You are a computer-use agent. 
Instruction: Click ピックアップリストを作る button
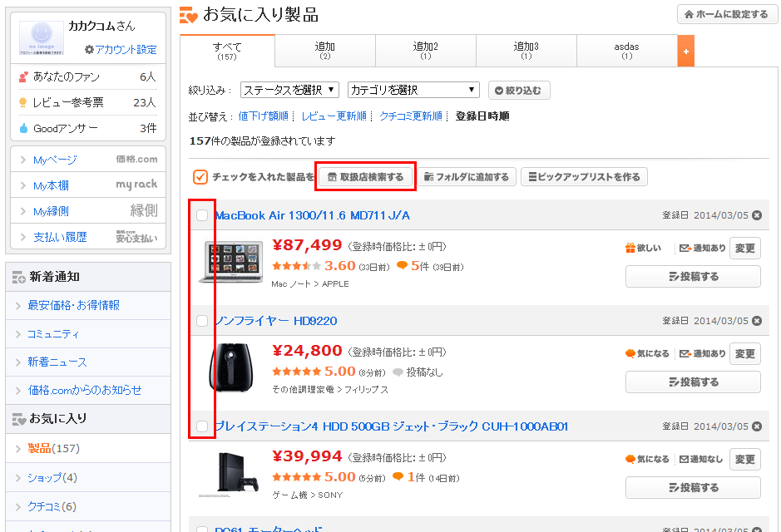[584, 177]
